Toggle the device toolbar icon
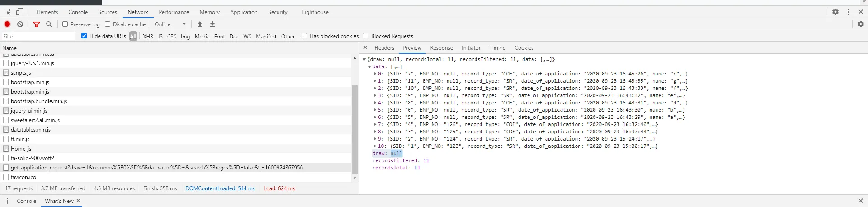Viewport: 868px width, 207px height. pyautogui.click(x=19, y=12)
